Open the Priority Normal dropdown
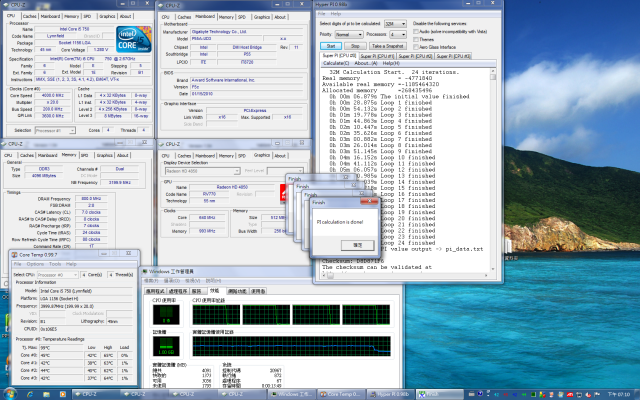The width and height of the screenshot is (640, 400). coord(349,35)
